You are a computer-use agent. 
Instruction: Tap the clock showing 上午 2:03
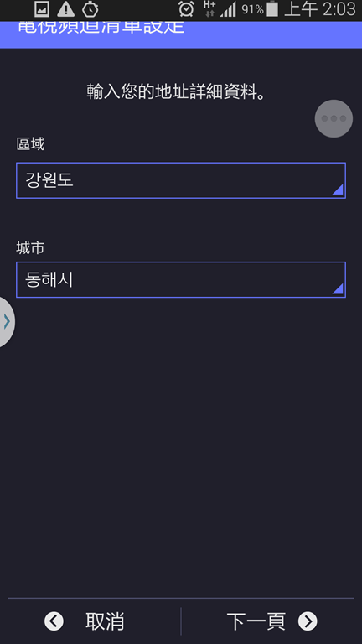point(320,9)
